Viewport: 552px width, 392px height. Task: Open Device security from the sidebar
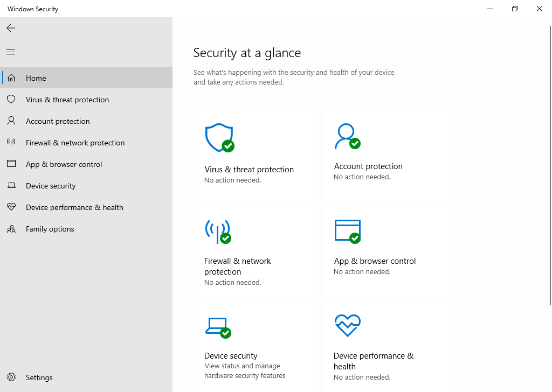51,186
